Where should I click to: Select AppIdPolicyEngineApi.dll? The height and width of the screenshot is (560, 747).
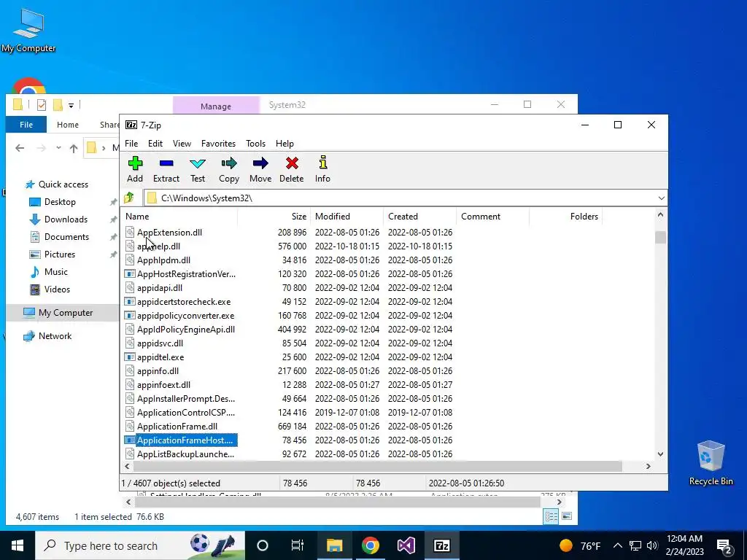tap(186, 329)
